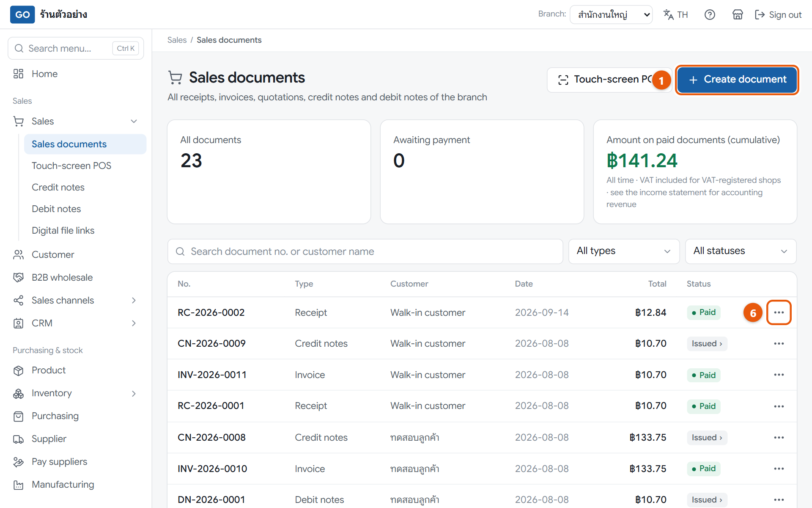
Task: Expand the Inventory chevron
Action: point(134,393)
